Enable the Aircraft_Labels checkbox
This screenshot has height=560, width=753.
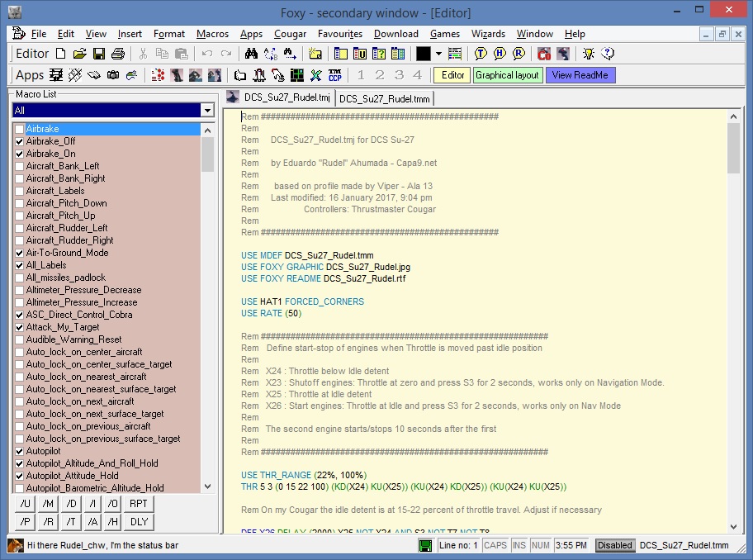tap(19, 192)
